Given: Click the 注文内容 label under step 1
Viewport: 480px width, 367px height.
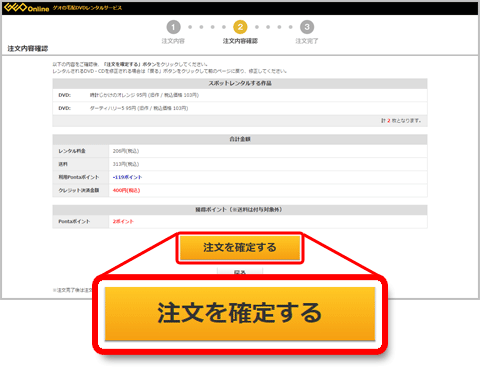Looking at the screenshot, I should (173, 41).
